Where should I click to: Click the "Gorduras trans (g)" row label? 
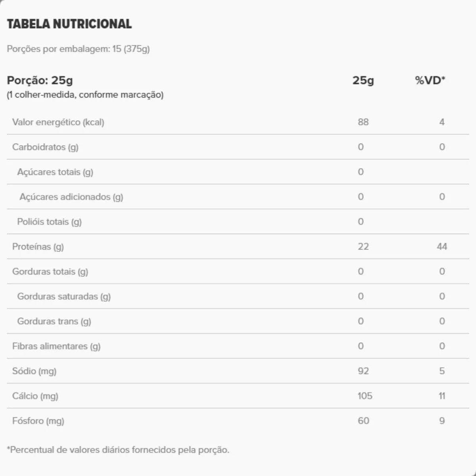[54, 321]
